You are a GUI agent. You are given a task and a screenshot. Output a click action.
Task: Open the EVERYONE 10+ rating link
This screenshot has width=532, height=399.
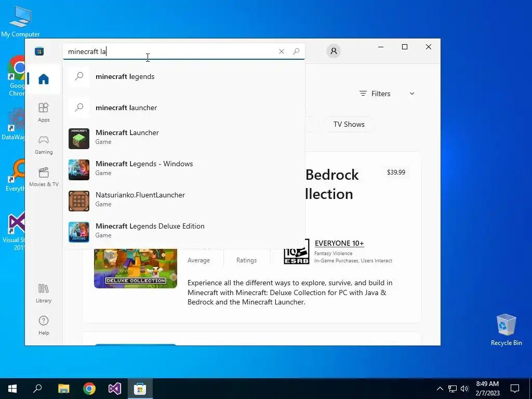click(x=339, y=243)
